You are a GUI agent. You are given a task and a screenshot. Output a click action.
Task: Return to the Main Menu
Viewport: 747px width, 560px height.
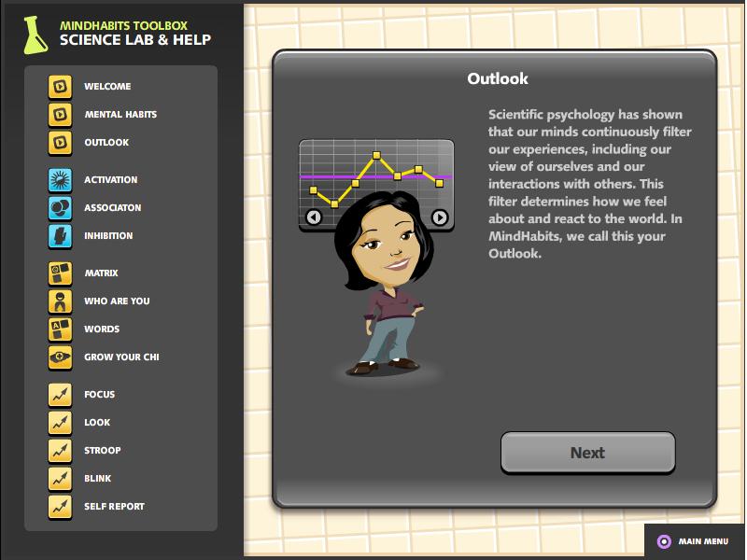coord(694,541)
